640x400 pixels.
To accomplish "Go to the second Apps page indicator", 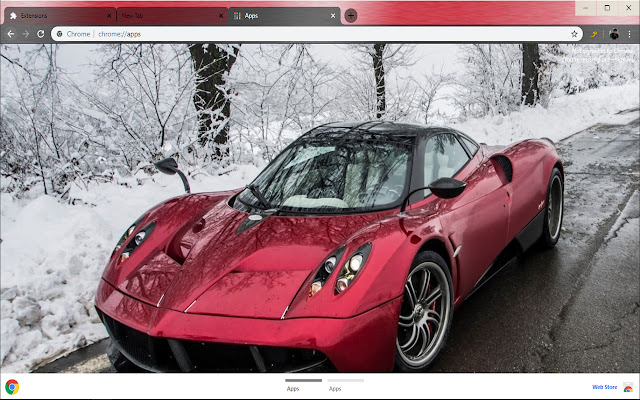I will pyautogui.click(x=345, y=385).
